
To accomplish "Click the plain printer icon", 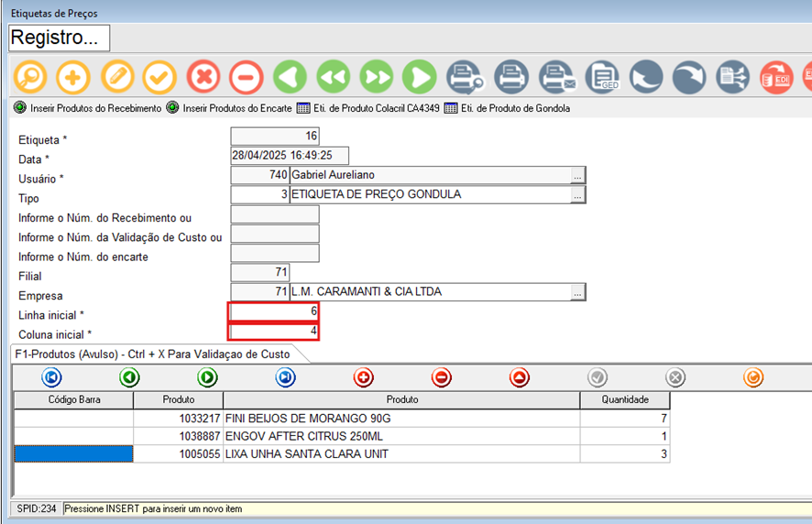I will tap(511, 77).
